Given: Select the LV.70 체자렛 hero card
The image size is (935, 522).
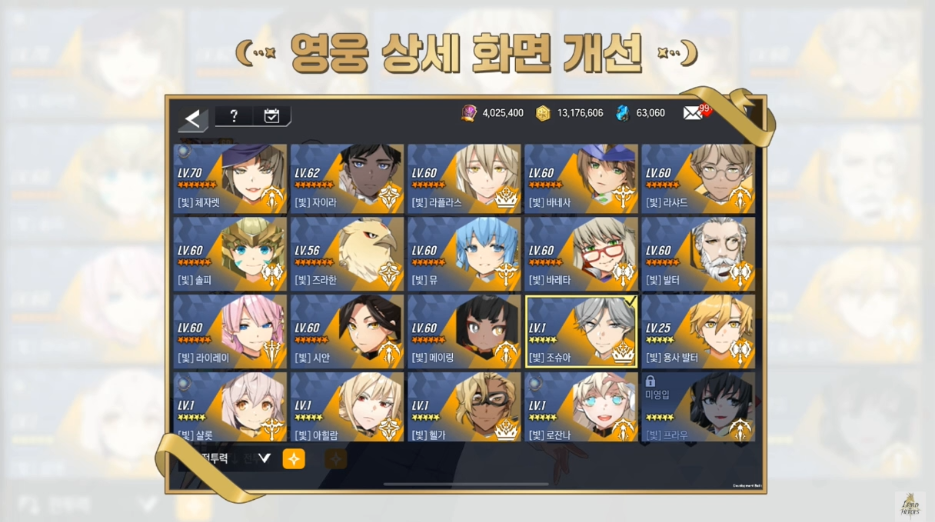Looking at the screenshot, I should [230, 178].
